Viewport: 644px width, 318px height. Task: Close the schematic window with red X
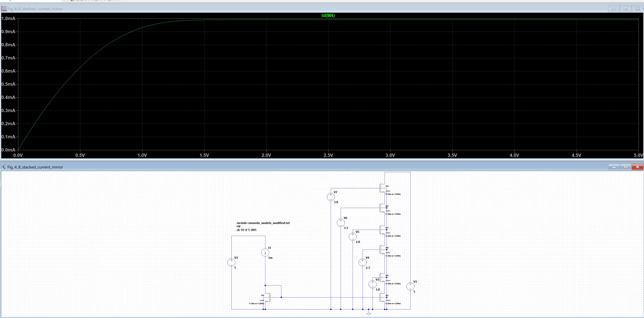[637, 167]
